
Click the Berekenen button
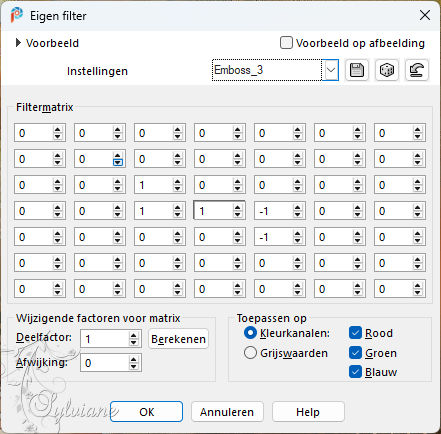(178, 339)
